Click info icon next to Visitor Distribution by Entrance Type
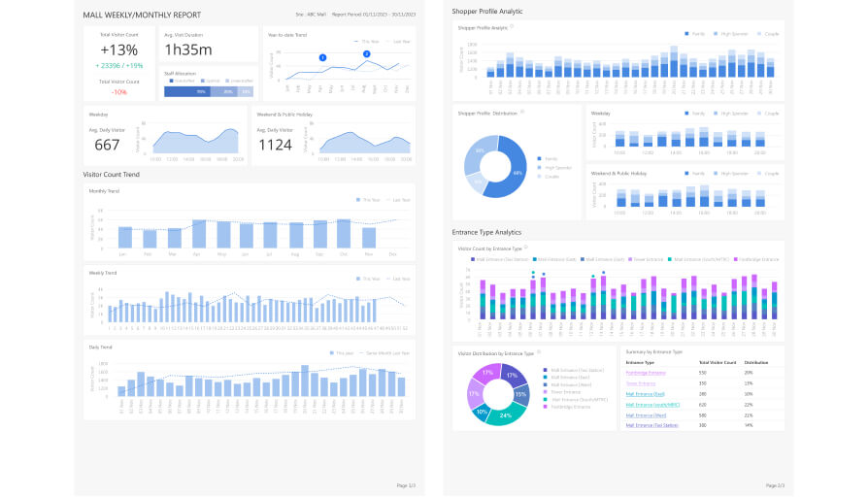868x497 pixels. point(539,352)
